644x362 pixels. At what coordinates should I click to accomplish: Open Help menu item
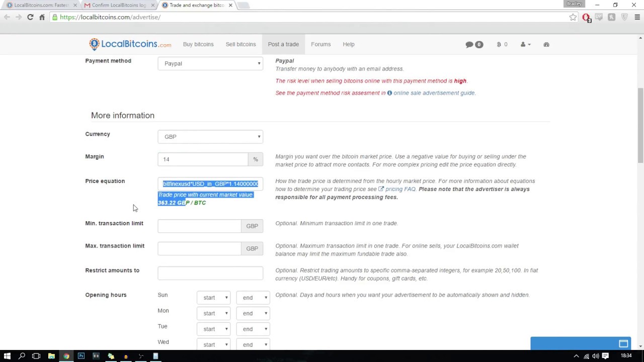349,44
